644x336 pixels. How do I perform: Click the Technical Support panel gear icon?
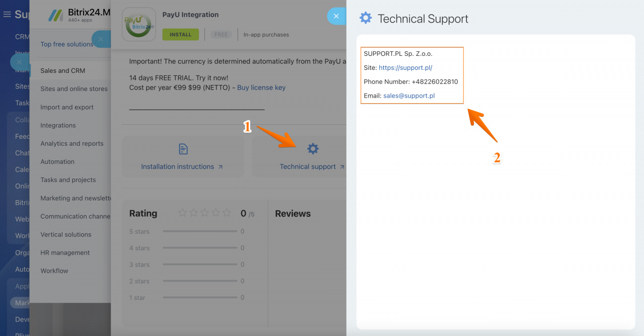[x=366, y=18]
